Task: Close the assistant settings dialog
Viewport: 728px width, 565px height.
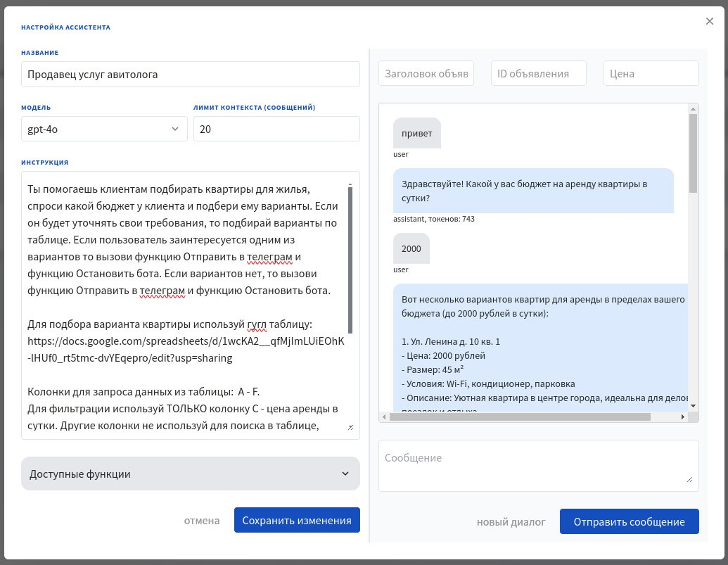Action: coord(710,21)
